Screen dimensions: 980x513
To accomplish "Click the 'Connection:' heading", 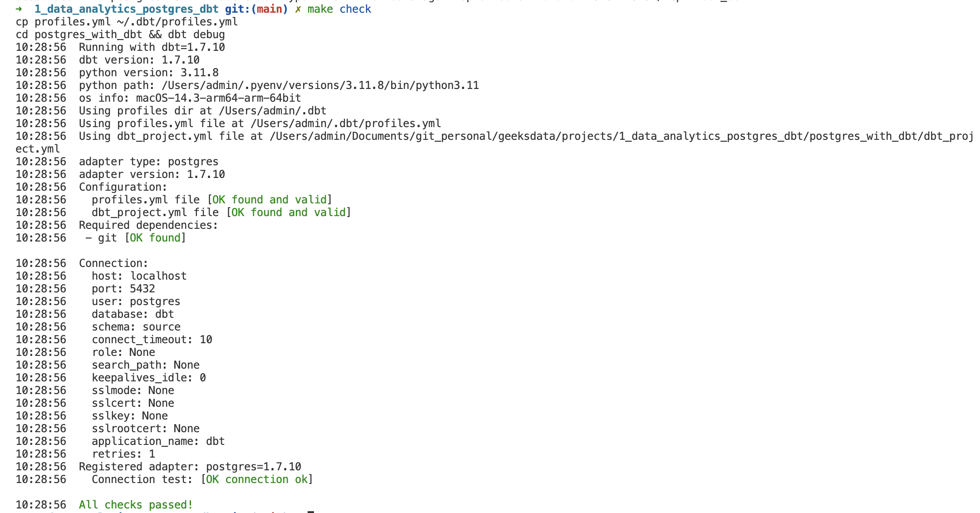I will coord(113,263).
